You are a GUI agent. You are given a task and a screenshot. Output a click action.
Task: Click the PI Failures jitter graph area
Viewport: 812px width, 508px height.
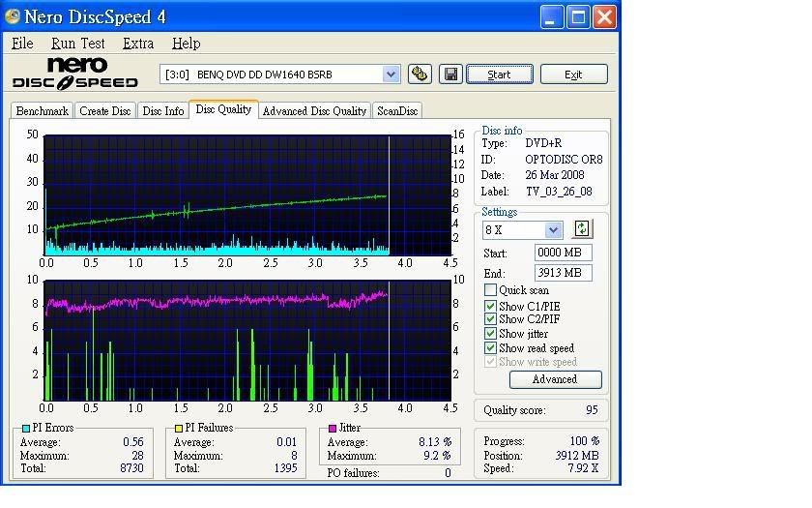pyautogui.click(x=247, y=340)
